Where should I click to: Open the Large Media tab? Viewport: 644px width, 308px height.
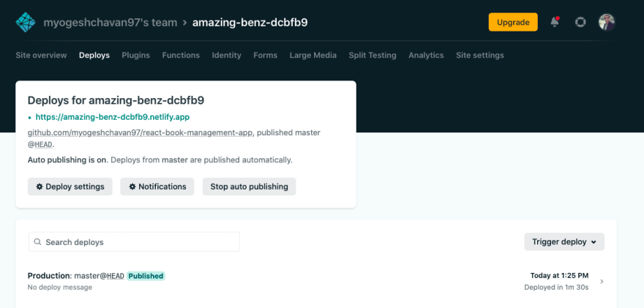[313, 55]
